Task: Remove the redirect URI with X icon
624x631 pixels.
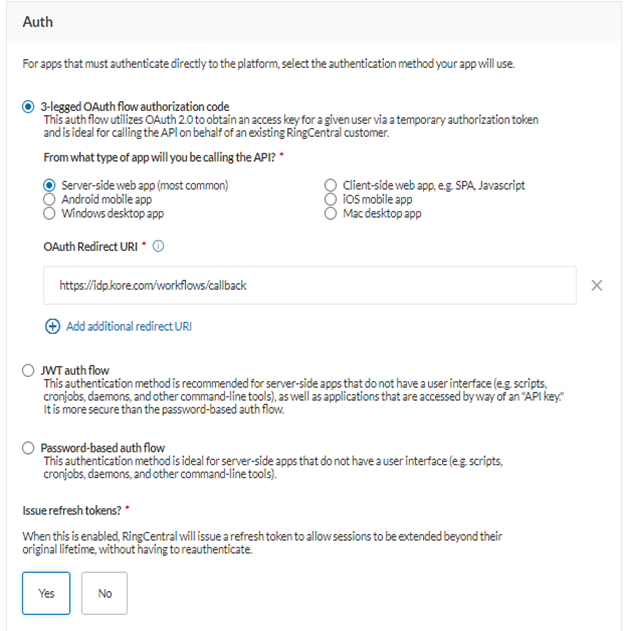Action: pyautogui.click(x=597, y=285)
